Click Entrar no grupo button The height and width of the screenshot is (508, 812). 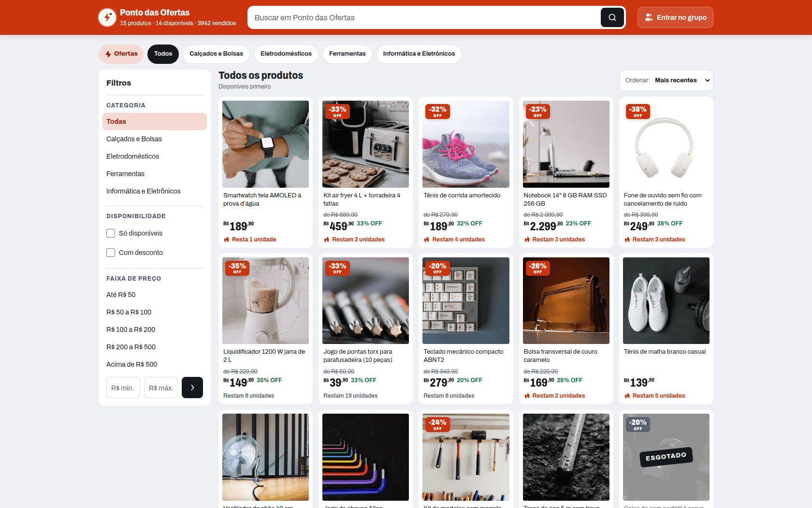[x=675, y=17]
